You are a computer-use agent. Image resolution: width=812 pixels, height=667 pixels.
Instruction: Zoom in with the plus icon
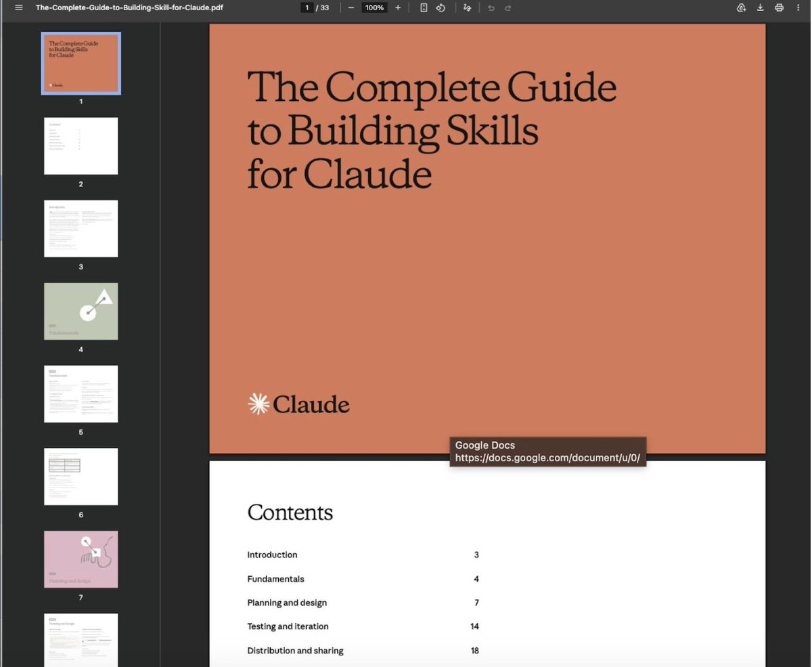pos(398,7)
